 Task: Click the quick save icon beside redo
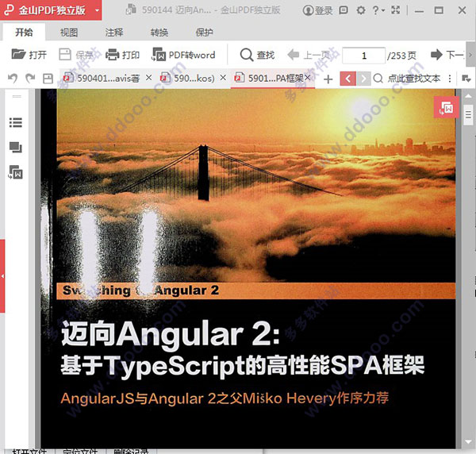pos(48,79)
